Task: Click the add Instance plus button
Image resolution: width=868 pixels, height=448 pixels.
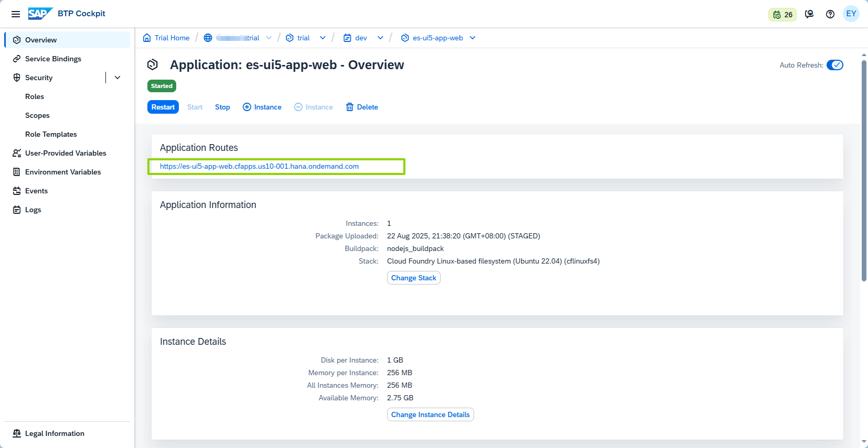Action: click(262, 107)
